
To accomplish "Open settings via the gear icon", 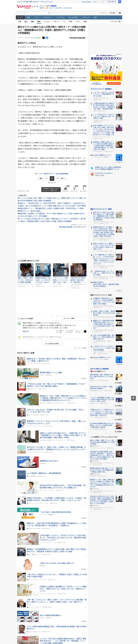I will coord(120,13).
